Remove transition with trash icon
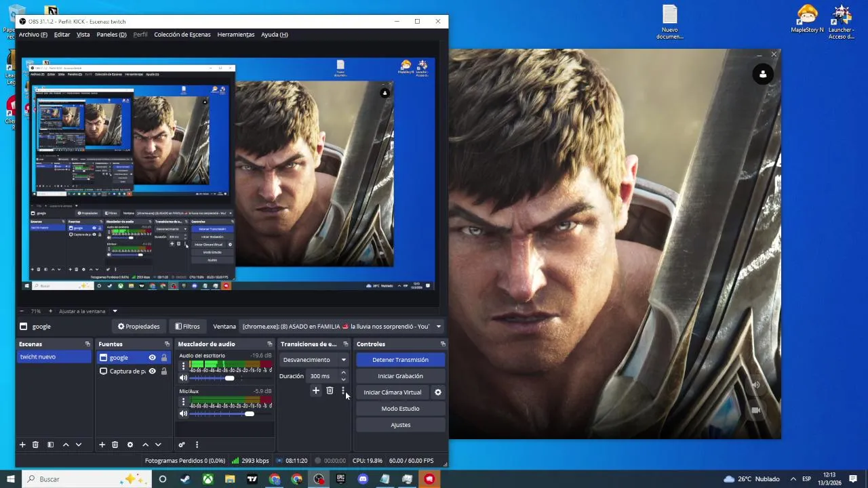868x488 pixels. point(330,390)
